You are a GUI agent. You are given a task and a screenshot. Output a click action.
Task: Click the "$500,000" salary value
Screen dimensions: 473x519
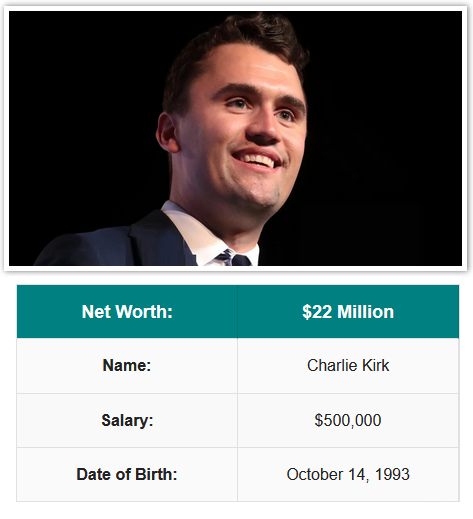(348, 420)
